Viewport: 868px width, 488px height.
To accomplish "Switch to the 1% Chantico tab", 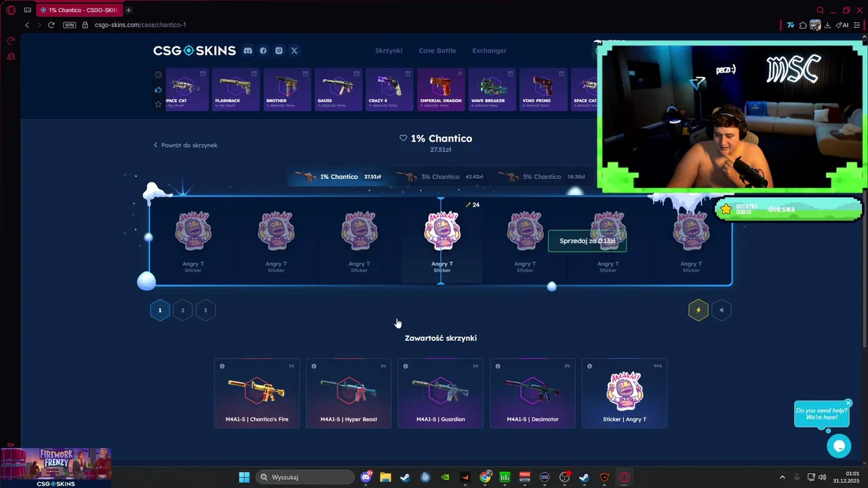I will click(x=338, y=177).
